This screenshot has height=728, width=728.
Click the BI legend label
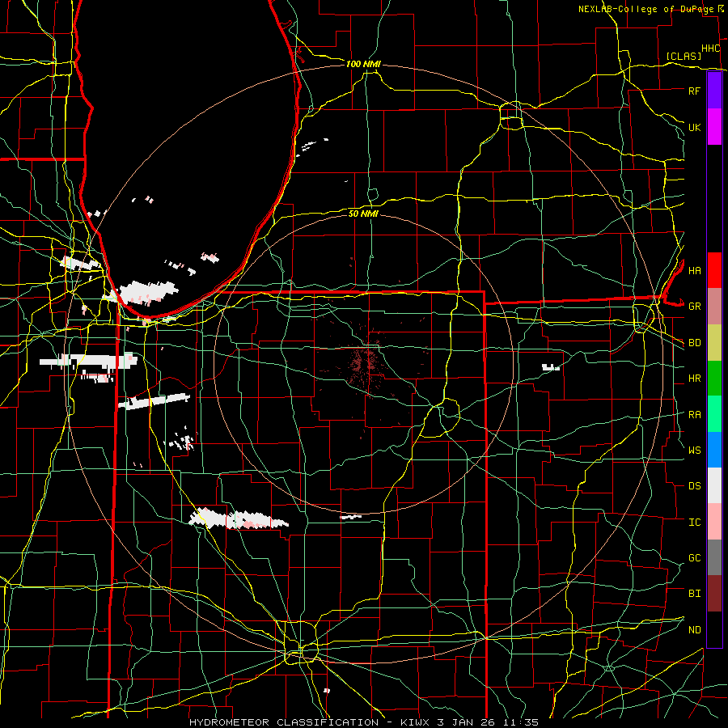click(x=694, y=594)
